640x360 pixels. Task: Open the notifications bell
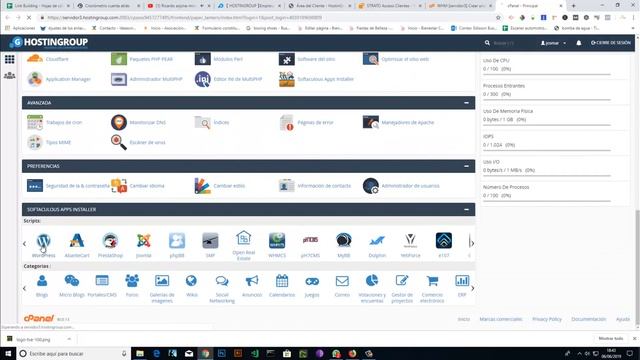click(x=579, y=42)
